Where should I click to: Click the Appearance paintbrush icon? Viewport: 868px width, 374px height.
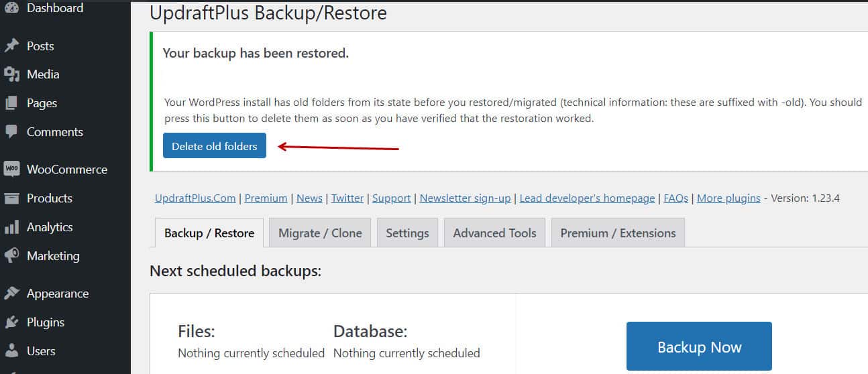pyautogui.click(x=11, y=293)
